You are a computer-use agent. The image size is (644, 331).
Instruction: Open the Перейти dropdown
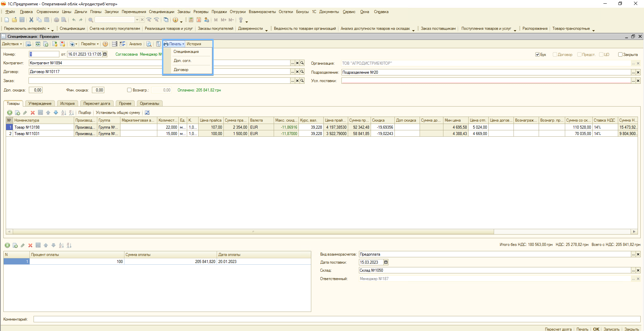click(x=90, y=44)
